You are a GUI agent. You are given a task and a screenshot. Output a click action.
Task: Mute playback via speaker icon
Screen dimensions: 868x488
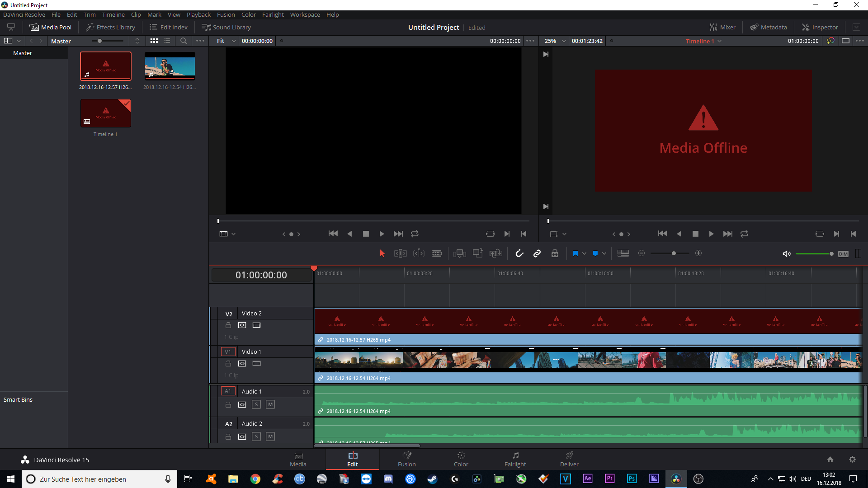787,254
